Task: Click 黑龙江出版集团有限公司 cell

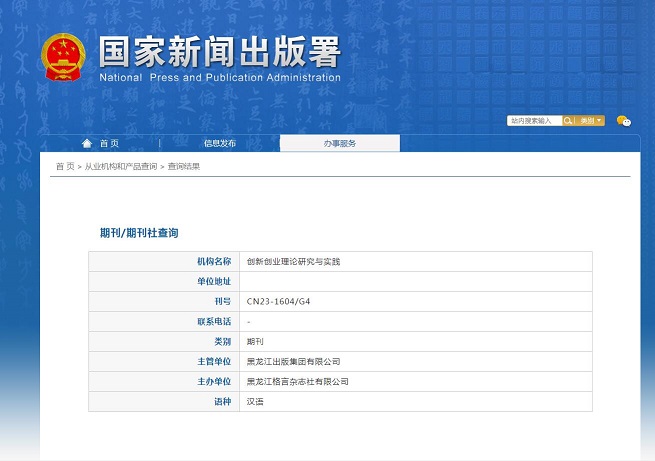Action: click(x=293, y=361)
